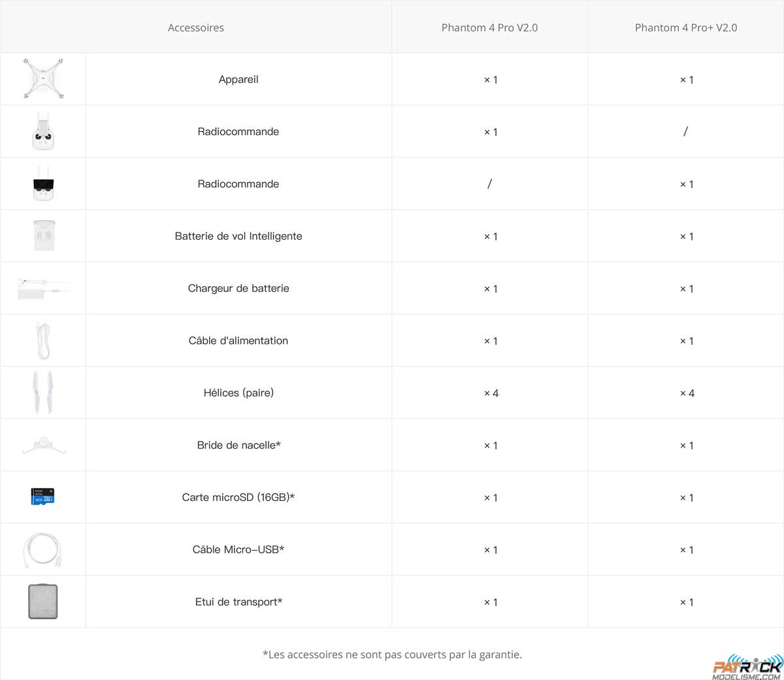Click the battery charger icon

point(43,288)
